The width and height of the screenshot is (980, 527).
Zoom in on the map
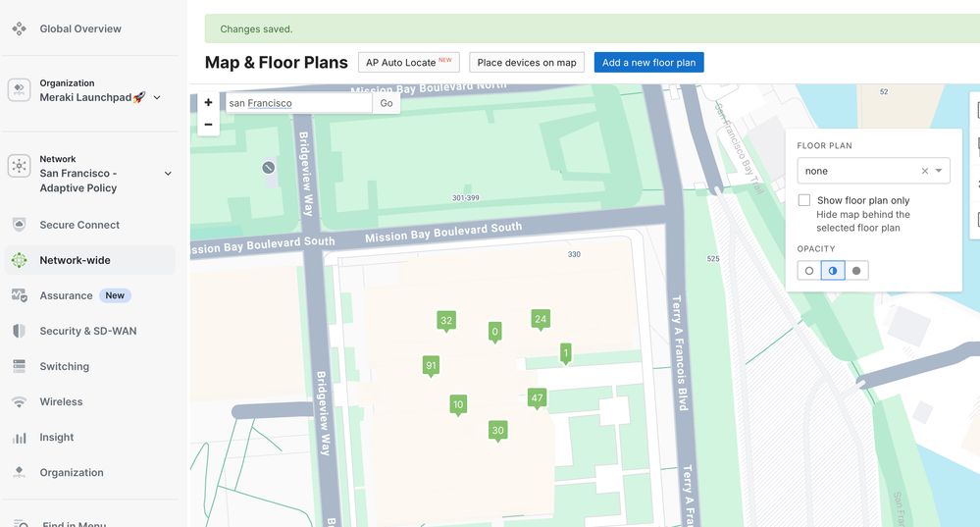tap(208, 102)
